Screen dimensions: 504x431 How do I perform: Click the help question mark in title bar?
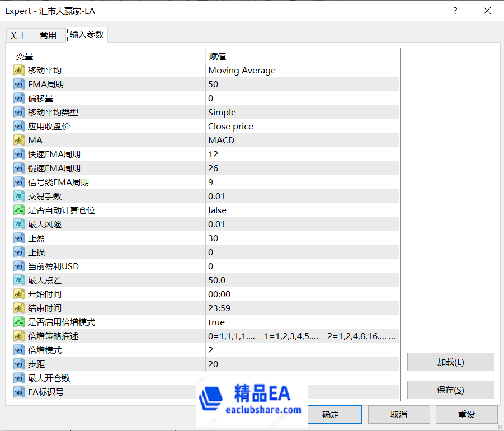pyautogui.click(x=455, y=11)
